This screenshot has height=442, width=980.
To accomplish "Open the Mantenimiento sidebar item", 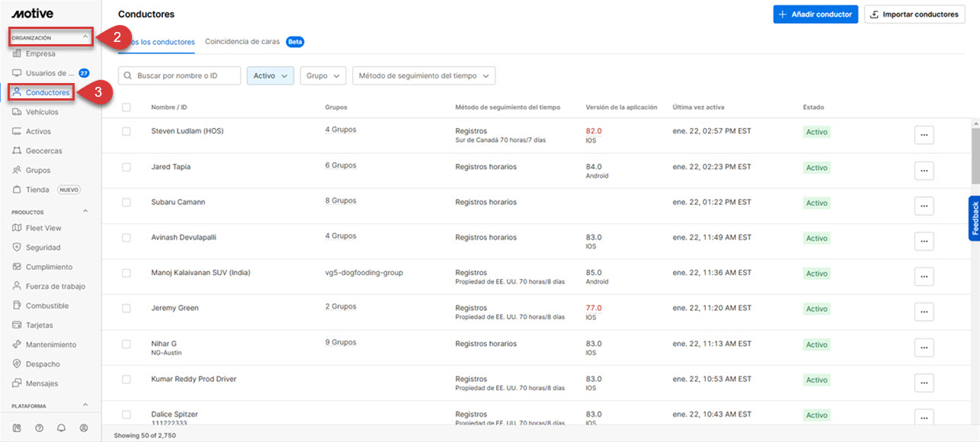I will click(50, 344).
